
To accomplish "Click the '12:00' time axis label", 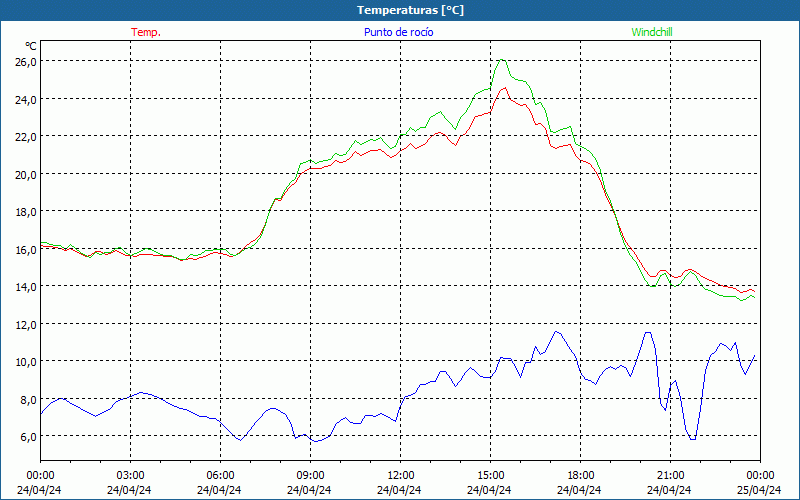I will 401,476.
